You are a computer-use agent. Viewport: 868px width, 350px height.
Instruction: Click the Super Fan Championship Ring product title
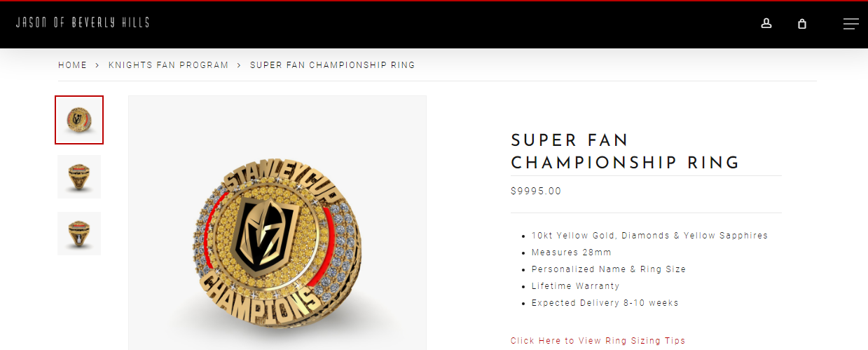tap(625, 152)
